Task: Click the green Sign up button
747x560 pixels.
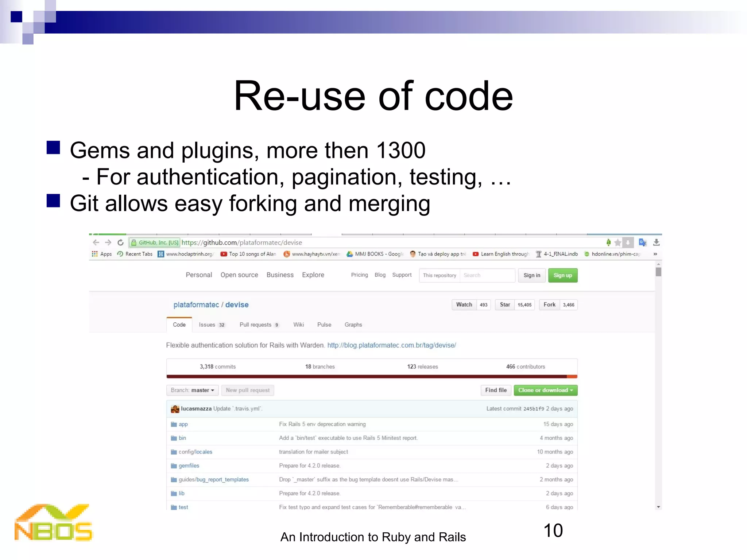Action: (563, 275)
